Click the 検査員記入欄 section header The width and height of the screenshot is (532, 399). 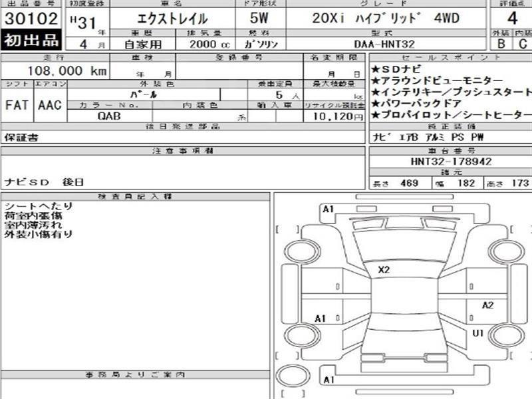(135, 196)
